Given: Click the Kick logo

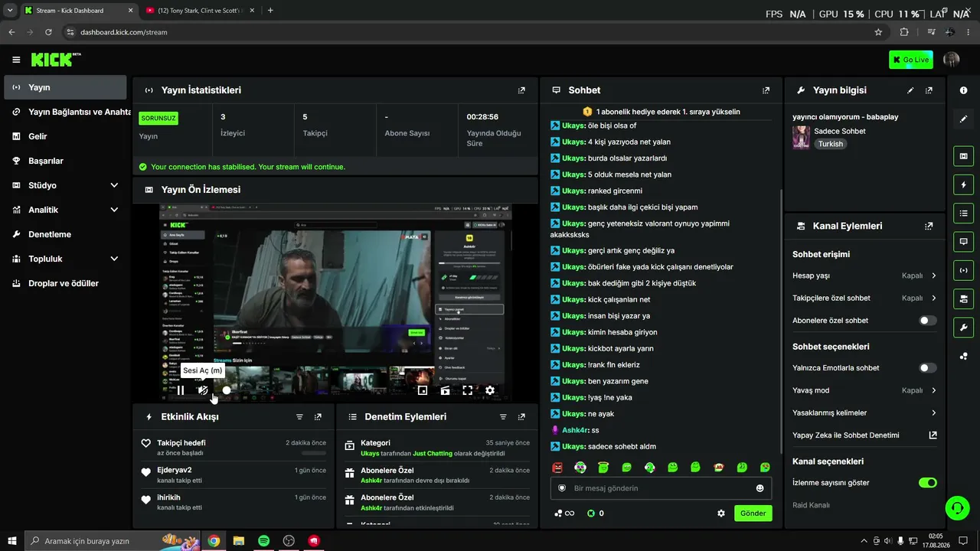Looking at the screenshot, I should tap(56, 60).
